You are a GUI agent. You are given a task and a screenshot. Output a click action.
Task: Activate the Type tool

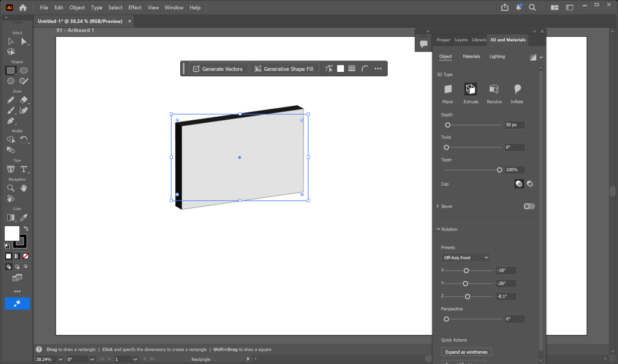[x=24, y=169]
